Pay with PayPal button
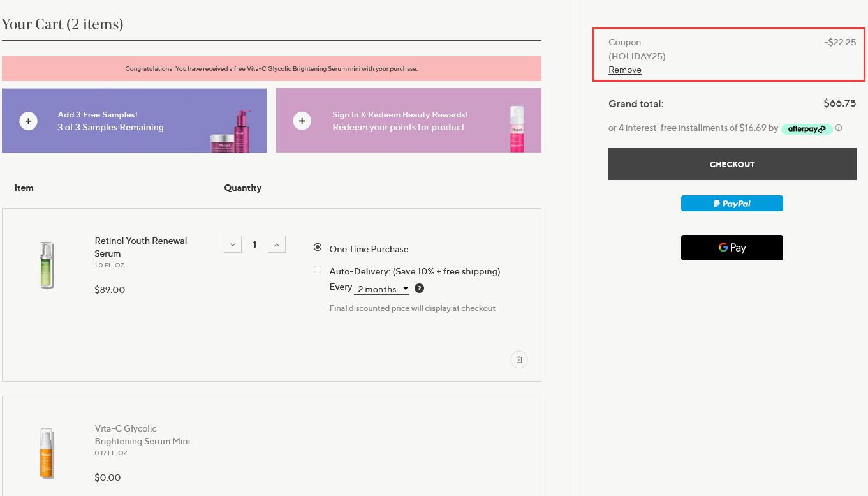Viewport: 868px width, 496px height. tap(732, 204)
